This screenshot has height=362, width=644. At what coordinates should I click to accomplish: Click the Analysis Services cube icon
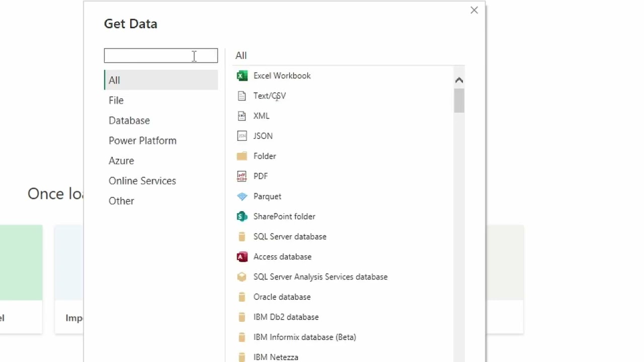click(242, 277)
